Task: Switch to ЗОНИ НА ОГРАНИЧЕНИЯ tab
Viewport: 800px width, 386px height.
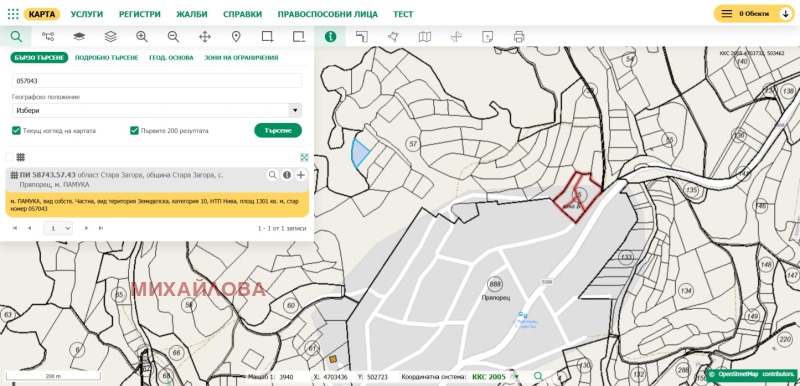Action: tap(241, 58)
